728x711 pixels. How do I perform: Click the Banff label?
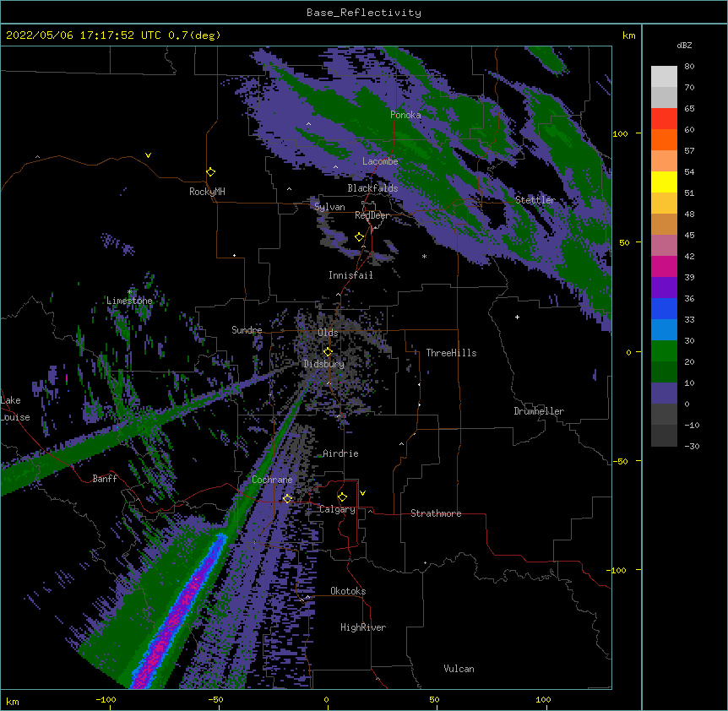105,479
